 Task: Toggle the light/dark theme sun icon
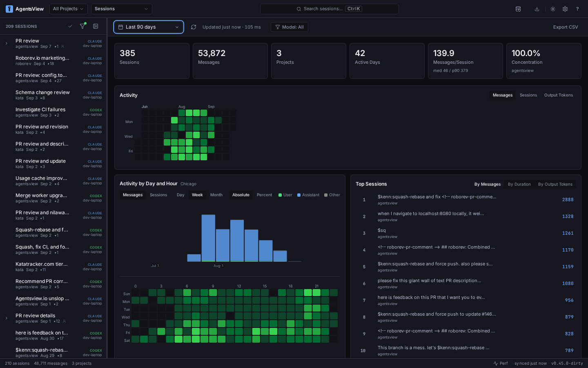553,9
